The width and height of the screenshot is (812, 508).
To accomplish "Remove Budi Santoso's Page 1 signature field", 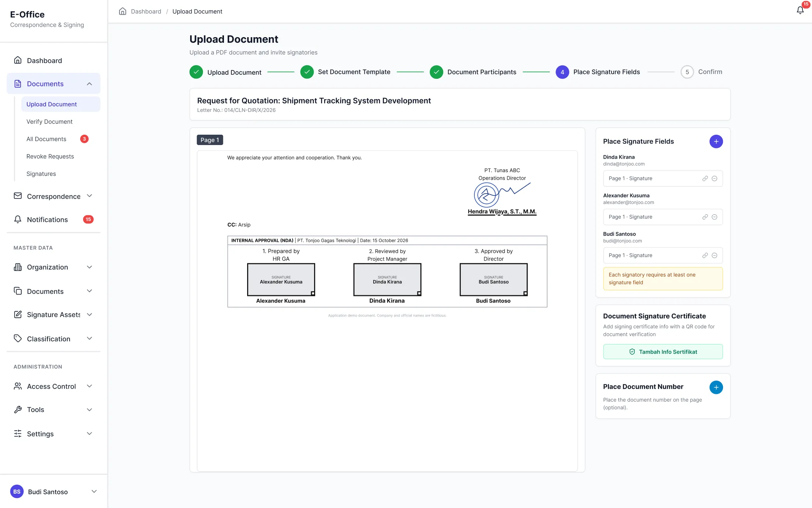I will click(715, 255).
